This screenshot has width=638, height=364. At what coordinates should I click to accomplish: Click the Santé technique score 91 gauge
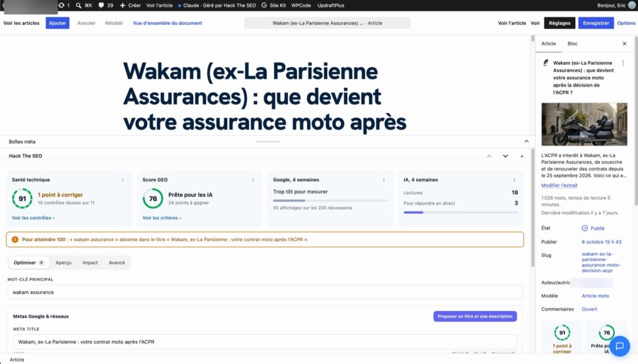click(22, 198)
